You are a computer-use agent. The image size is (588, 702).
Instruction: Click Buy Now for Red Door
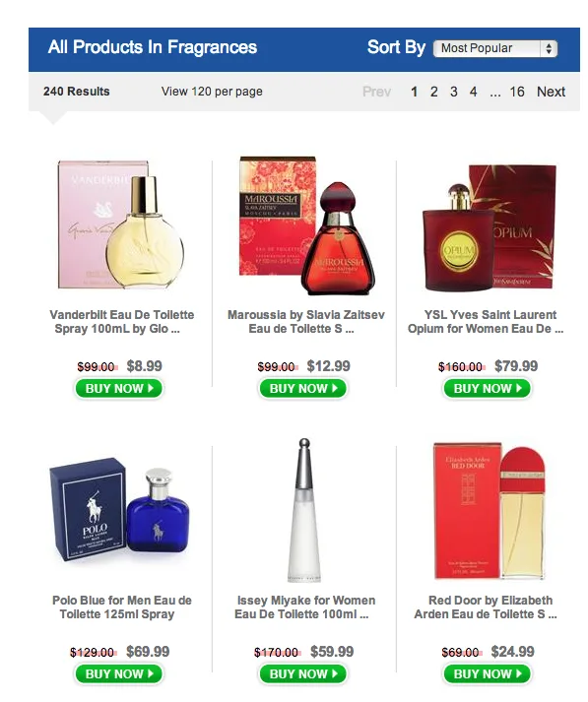click(488, 673)
